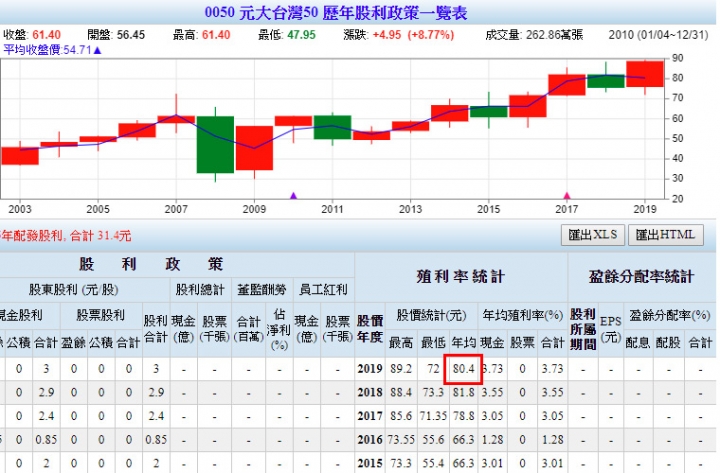720x473 pixels.
Task: Click the 股票股利 column header
Action: (x=100, y=315)
